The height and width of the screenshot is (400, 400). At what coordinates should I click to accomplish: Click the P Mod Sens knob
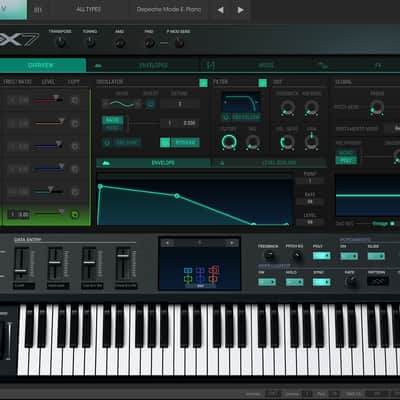click(x=179, y=43)
